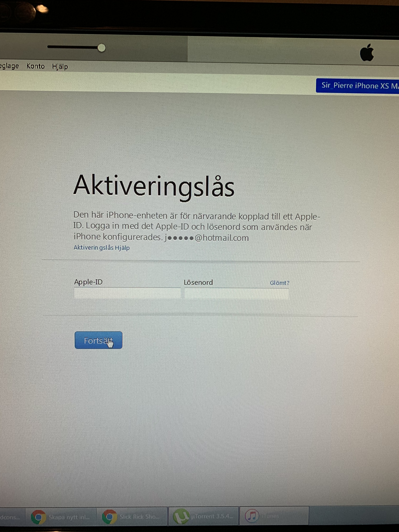
Task: Select the iTunes taskbar icon
Action: coord(274,516)
